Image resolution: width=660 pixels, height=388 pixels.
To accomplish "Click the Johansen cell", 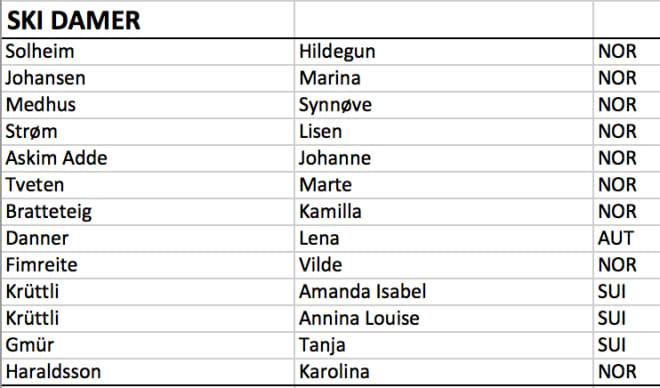I will click(x=148, y=78).
